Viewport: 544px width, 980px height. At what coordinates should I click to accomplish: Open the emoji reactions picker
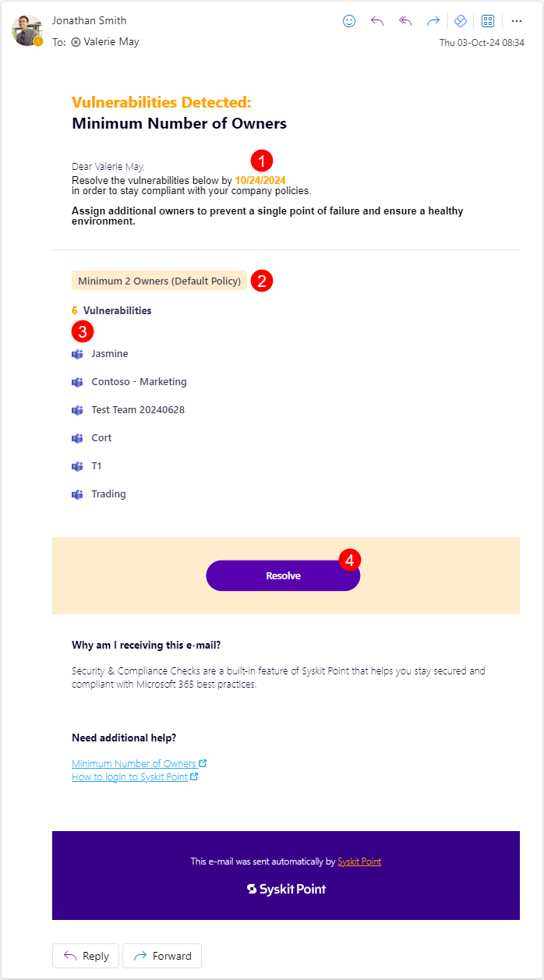[348, 21]
